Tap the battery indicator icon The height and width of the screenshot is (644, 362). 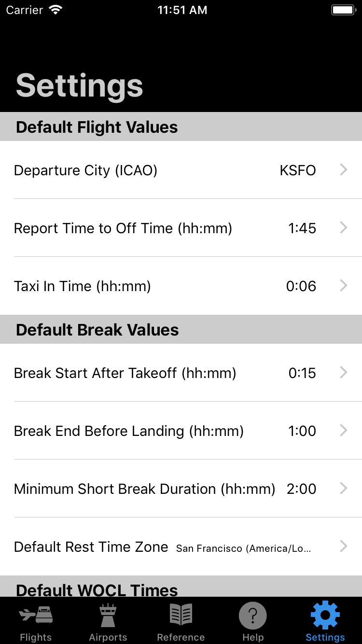[x=344, y=10]
